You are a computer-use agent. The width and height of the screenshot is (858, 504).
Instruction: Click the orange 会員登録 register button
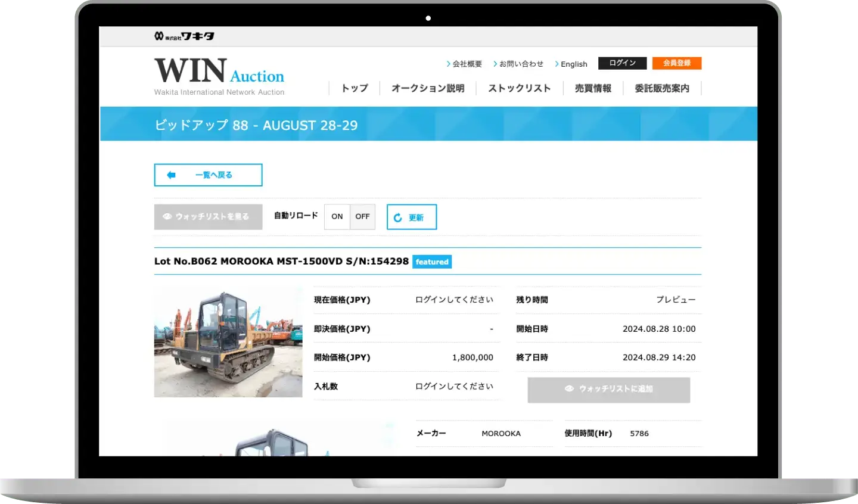pos(677,63)
